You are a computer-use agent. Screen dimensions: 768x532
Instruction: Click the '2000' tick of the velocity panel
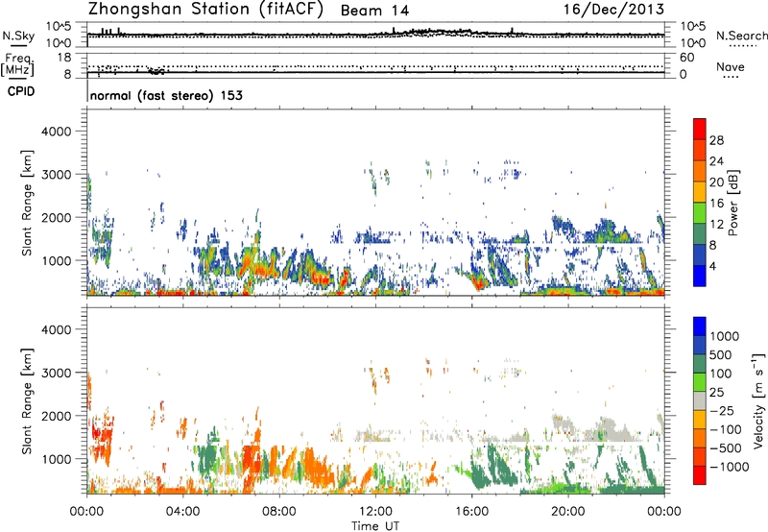pyautogui.click(x=56, y=416)
